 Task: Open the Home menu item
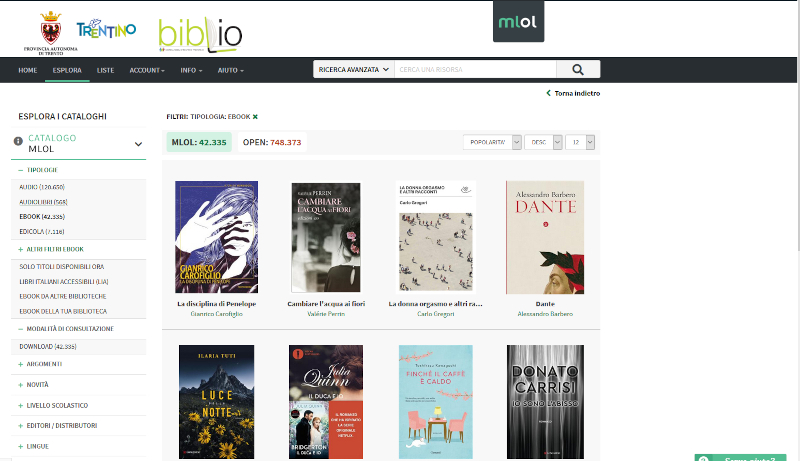pyautogui.click(x=28, y=70)
